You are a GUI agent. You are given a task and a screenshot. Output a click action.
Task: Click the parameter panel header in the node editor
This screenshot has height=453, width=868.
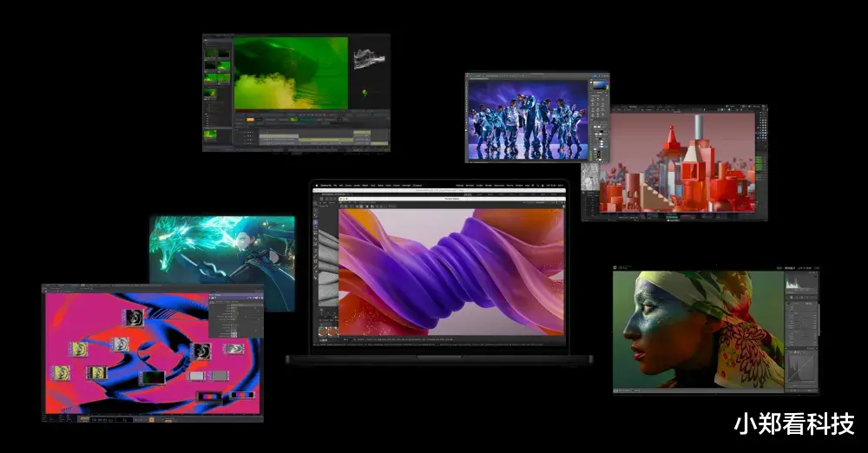tap(236, 294)
